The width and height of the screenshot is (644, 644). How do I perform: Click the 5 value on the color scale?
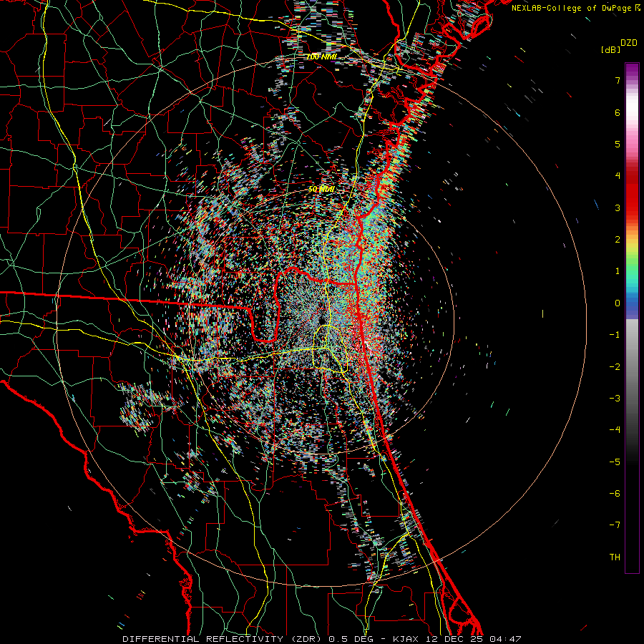click(618, 144)
